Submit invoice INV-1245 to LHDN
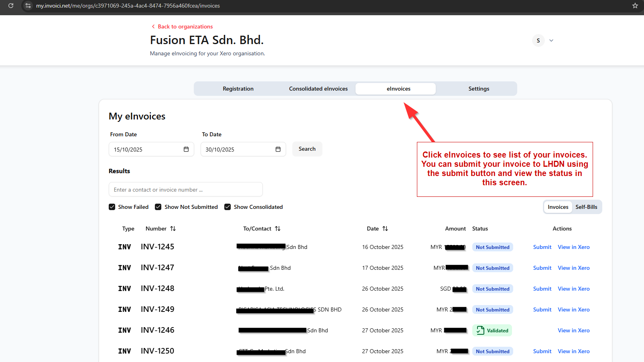 coord(542,247)
